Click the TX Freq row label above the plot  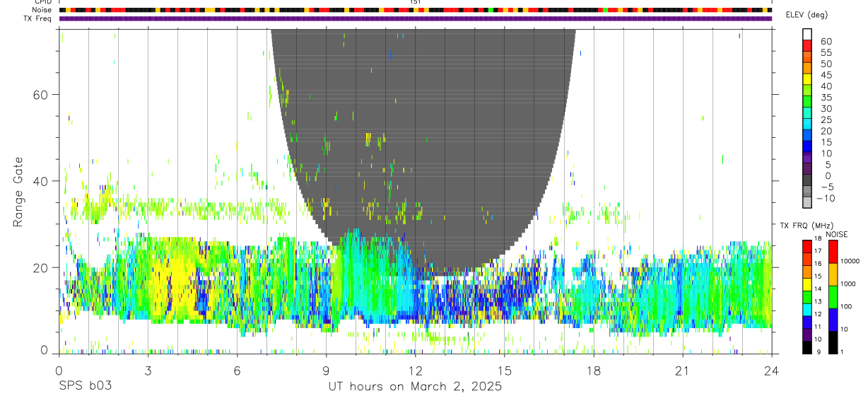[38, 18]
